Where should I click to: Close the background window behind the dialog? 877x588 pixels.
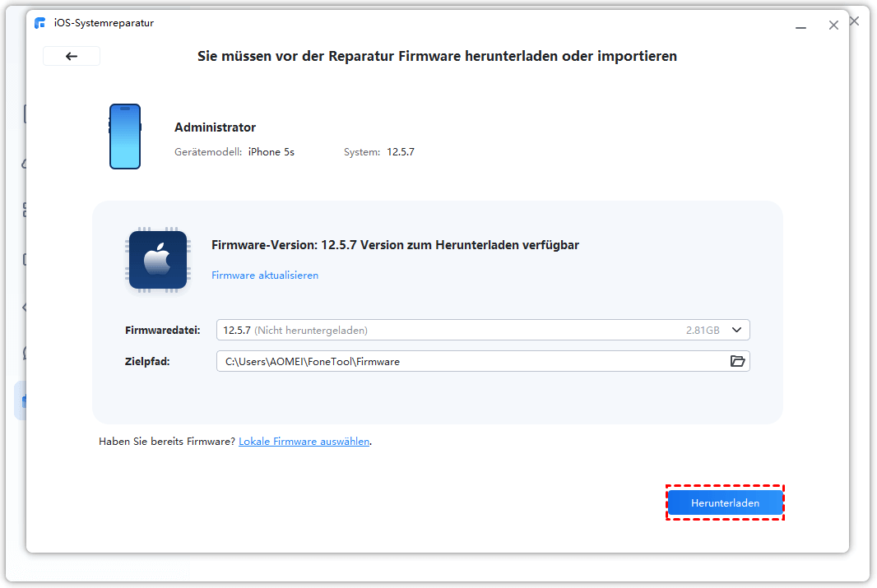click(x=854, y=21)
